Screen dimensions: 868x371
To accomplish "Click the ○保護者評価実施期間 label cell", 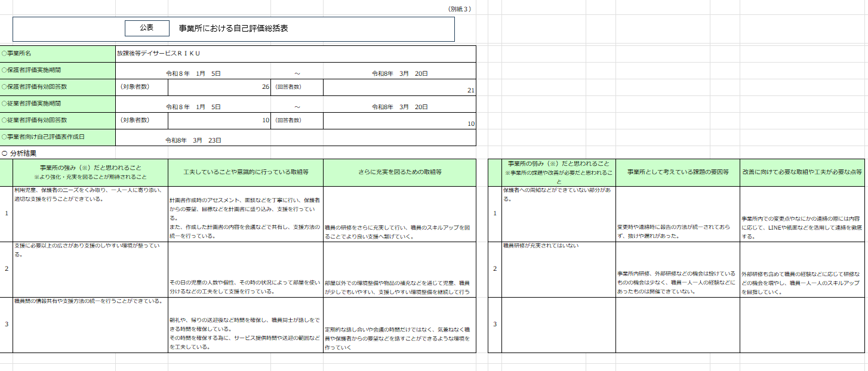I will pyautogui.click(x=58, y=70).
